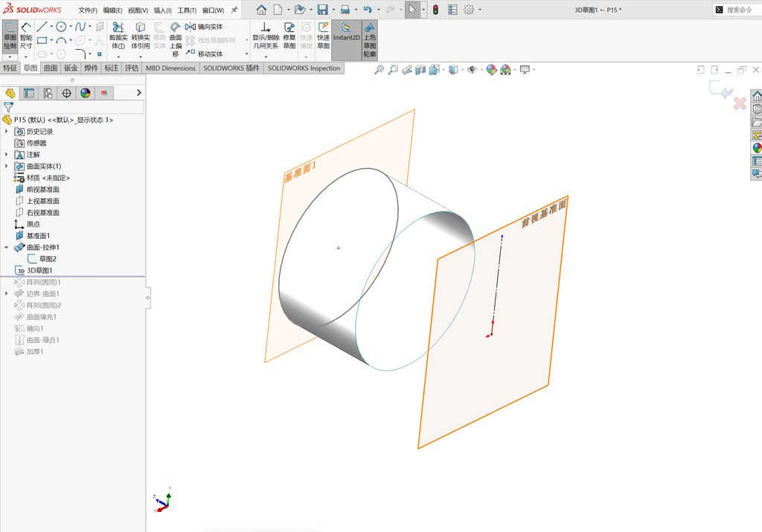Open the DimXpertManager crosshair tab

pos(66,93)
